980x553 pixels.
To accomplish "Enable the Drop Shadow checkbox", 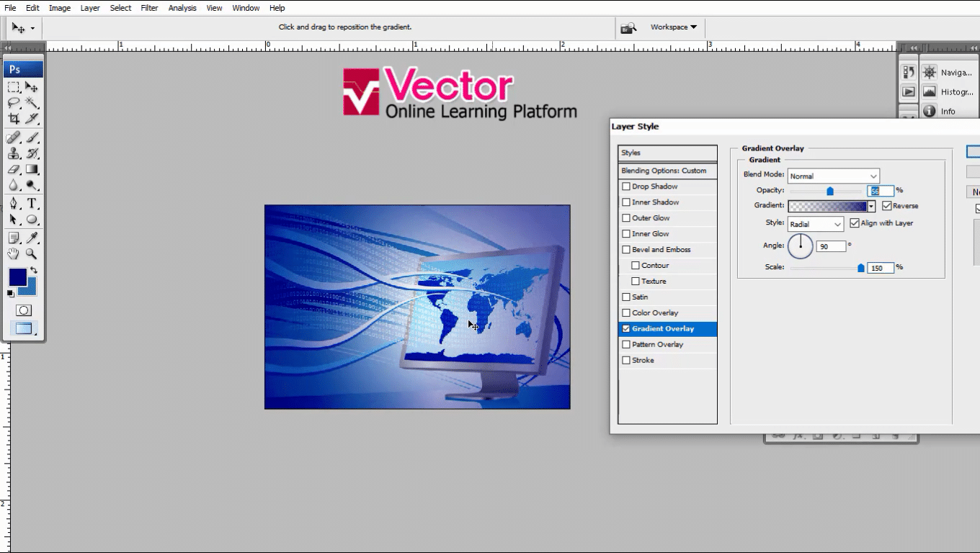I will [x=626, y=186].
